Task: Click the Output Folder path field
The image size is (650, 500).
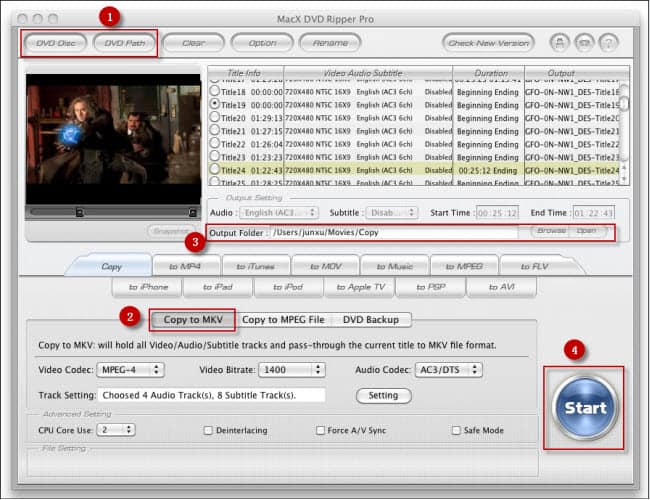Action: click(x=395, y=233)
